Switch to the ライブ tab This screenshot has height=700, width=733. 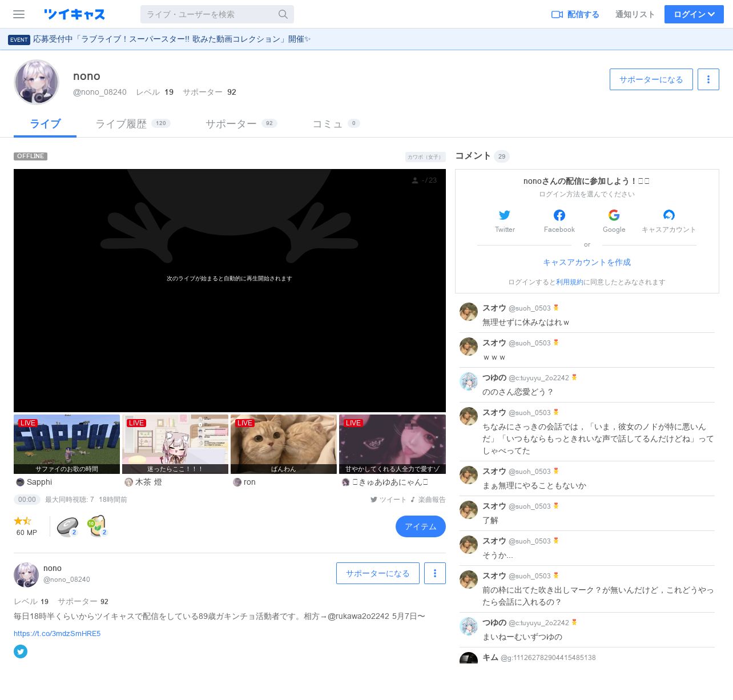(x=45, y=124)
